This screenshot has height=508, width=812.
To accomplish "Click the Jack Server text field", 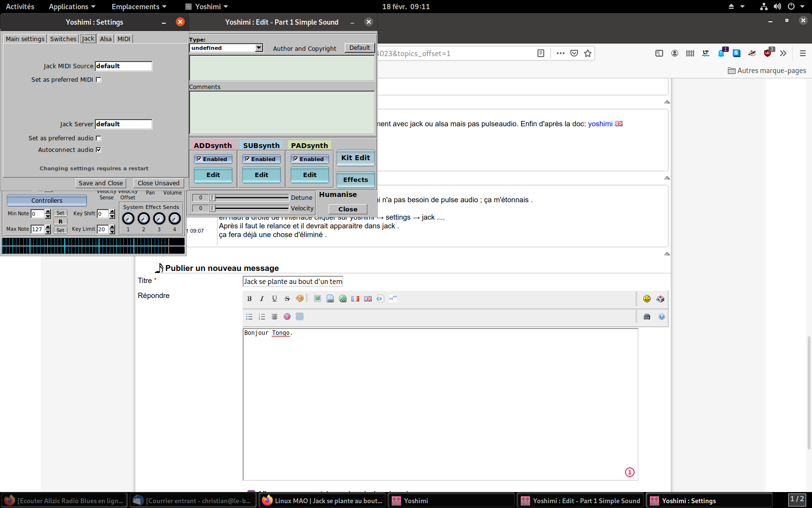I will click(x=124, y=124).
